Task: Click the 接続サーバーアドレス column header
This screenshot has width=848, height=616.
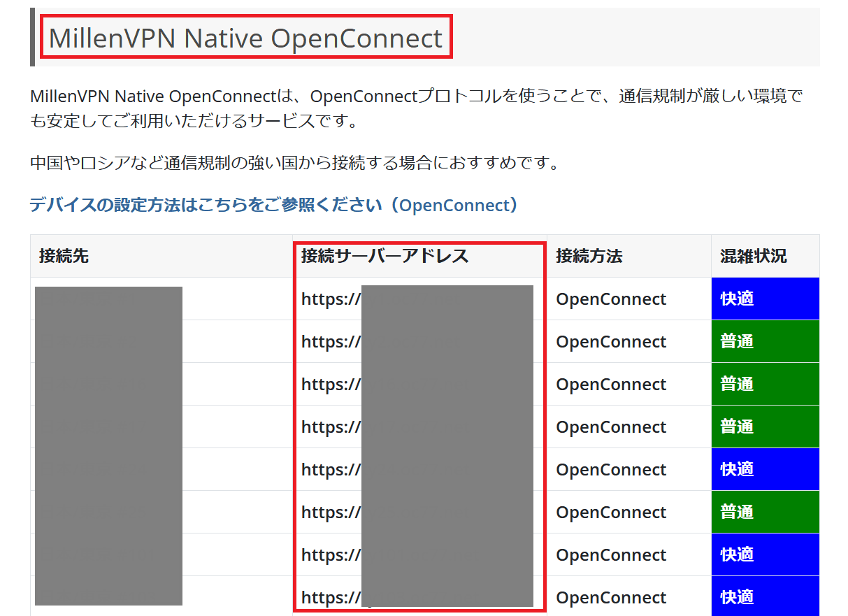Action: 385,256
